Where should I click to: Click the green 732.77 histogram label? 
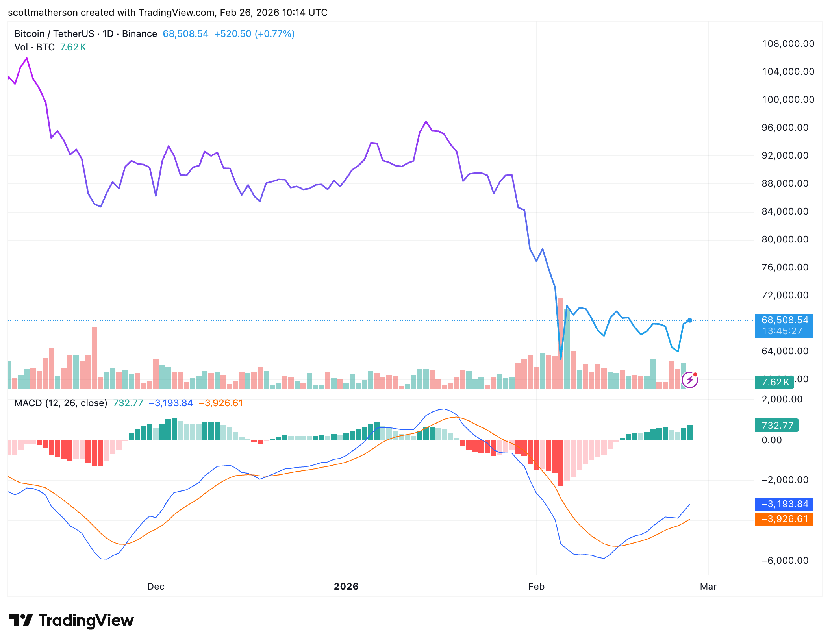(x=776, y=425)
